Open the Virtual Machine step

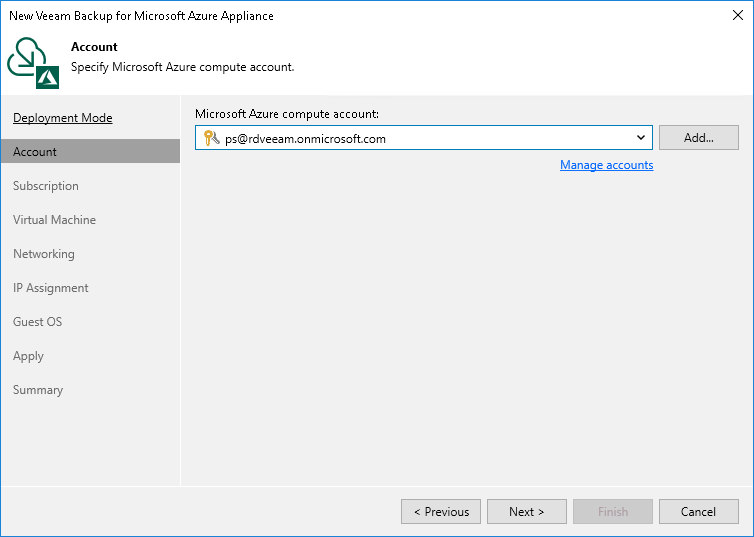55,220
